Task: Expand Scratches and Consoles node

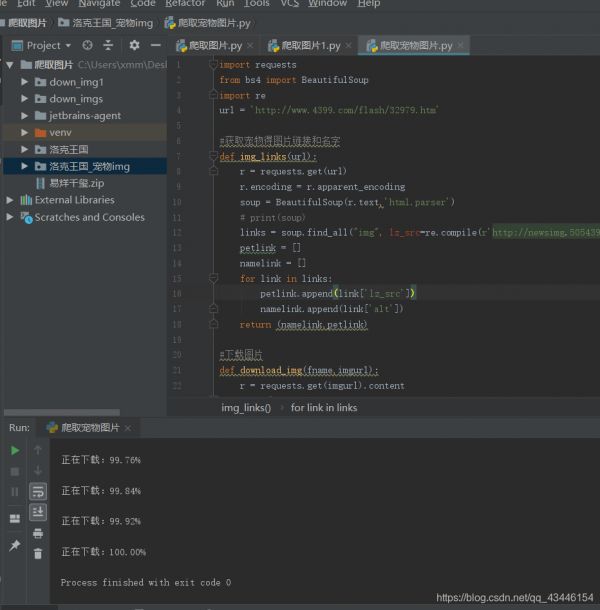Action: point(10,217)
